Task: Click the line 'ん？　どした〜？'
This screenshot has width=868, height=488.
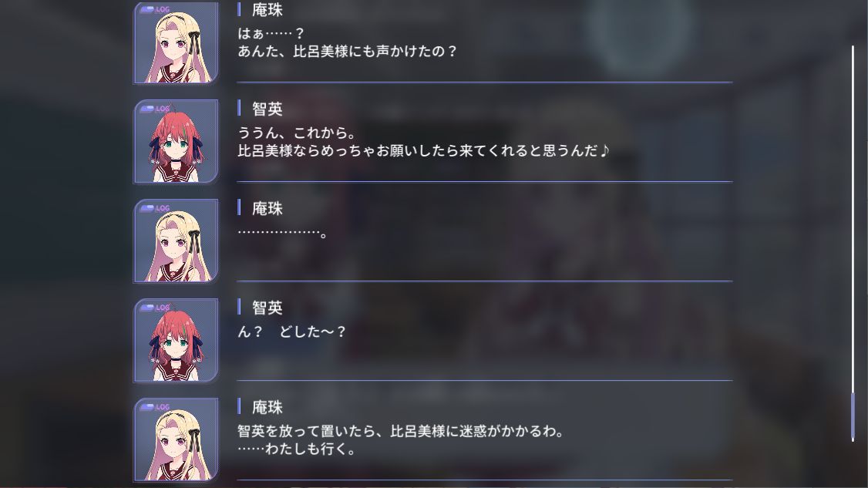Action: point(291,332)
